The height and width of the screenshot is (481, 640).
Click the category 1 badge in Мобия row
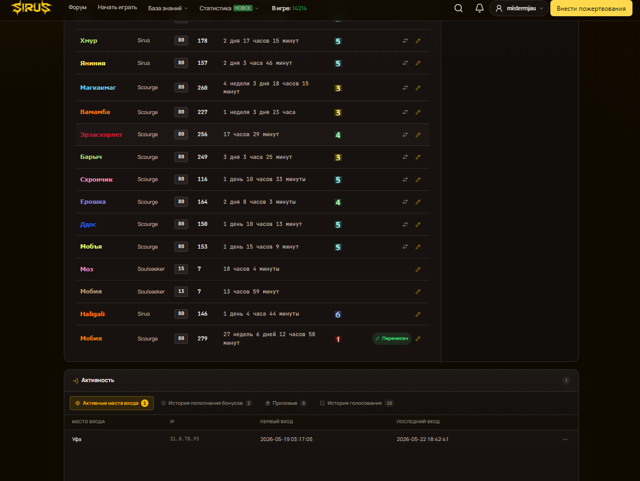coord(338,339)
